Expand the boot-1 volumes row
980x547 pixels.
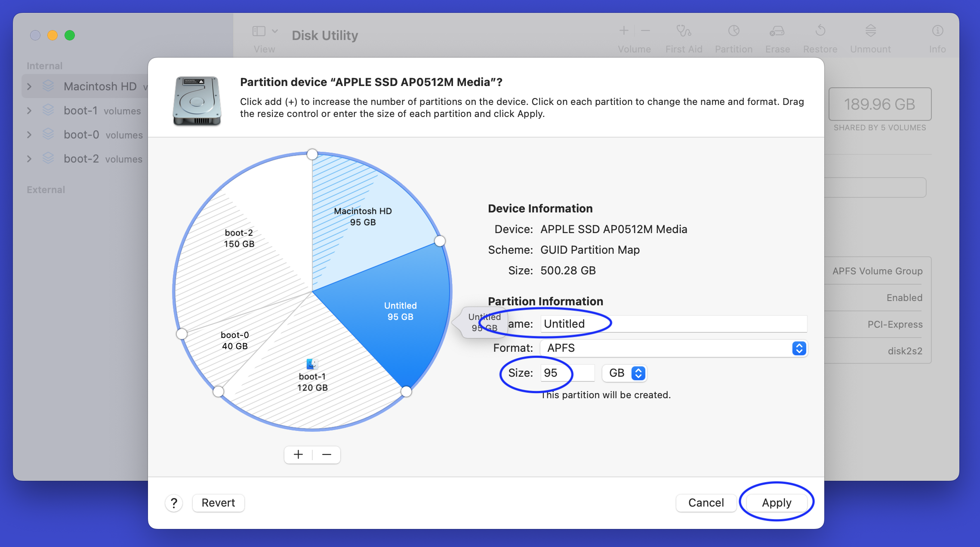pos(29,111)
